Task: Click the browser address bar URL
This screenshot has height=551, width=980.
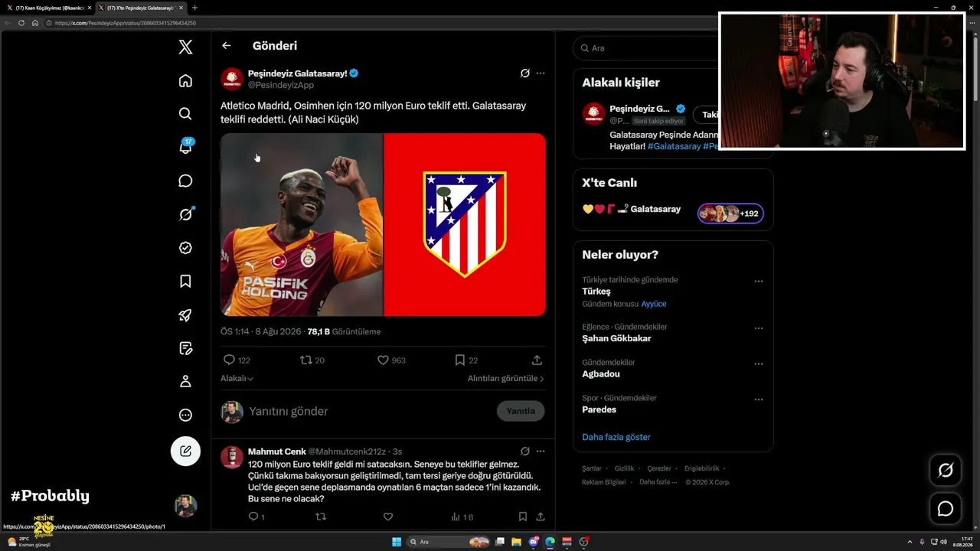Action: [x=126, y=23]
